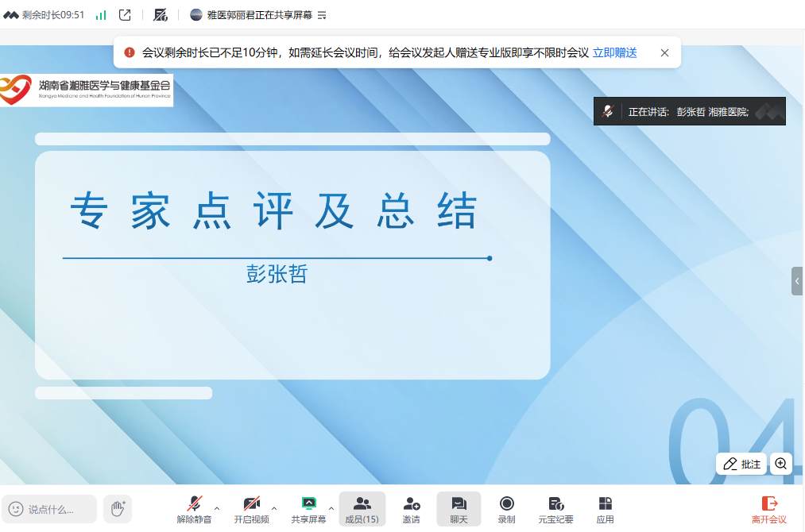The height and width of the screenshot is (532, 805).
Task: Click the 批注 annotate button
Action: [741, 464]
